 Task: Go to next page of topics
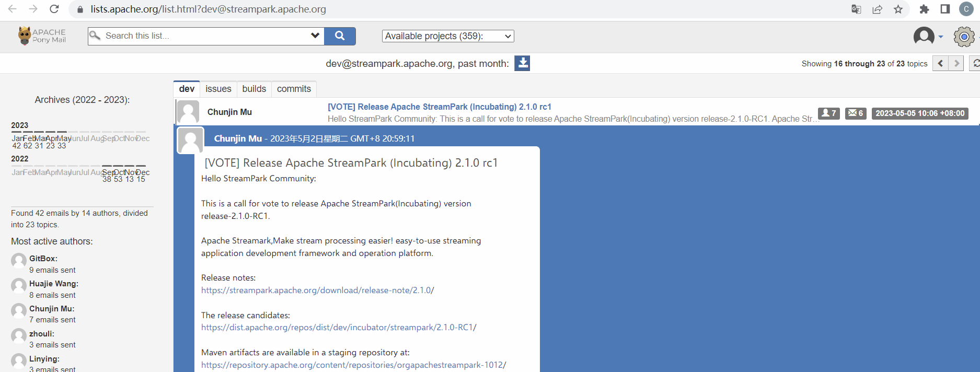pyautogui.click(x=956, y=64)
